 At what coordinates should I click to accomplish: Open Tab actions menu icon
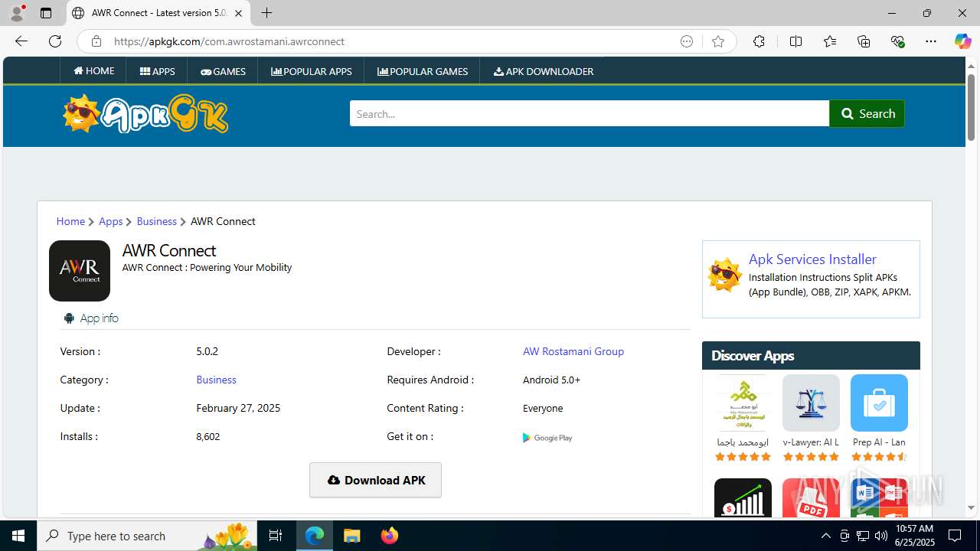click(x=46, y=13)
